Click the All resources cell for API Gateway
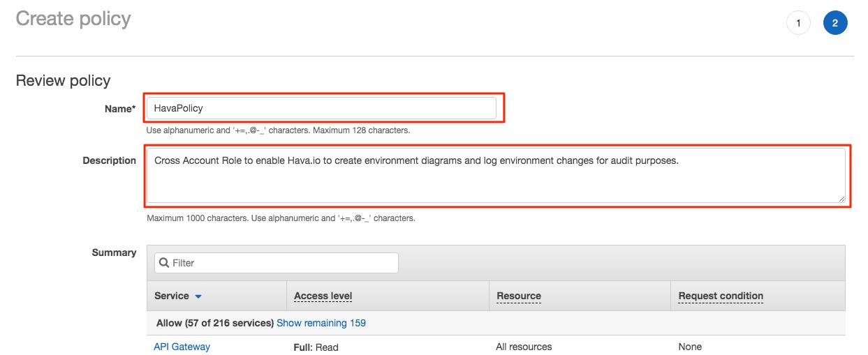The image size is (868, 355). point(524,347)
